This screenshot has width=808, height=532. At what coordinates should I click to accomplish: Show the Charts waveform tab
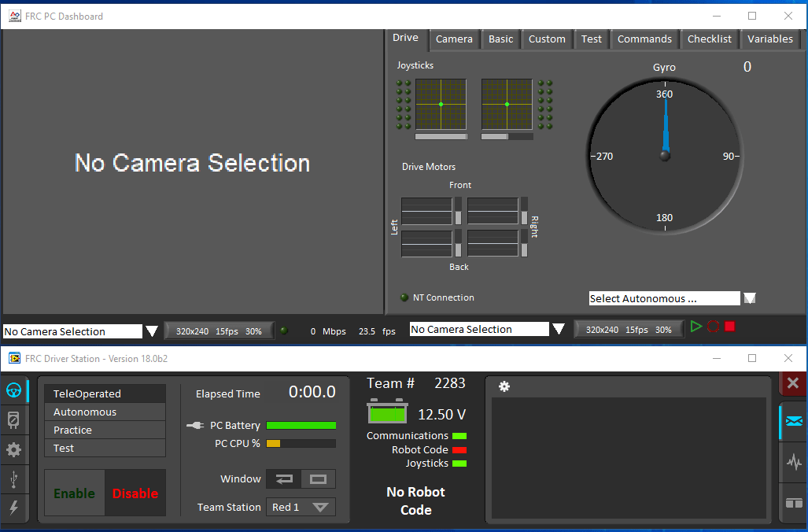[x=794, y=461]
